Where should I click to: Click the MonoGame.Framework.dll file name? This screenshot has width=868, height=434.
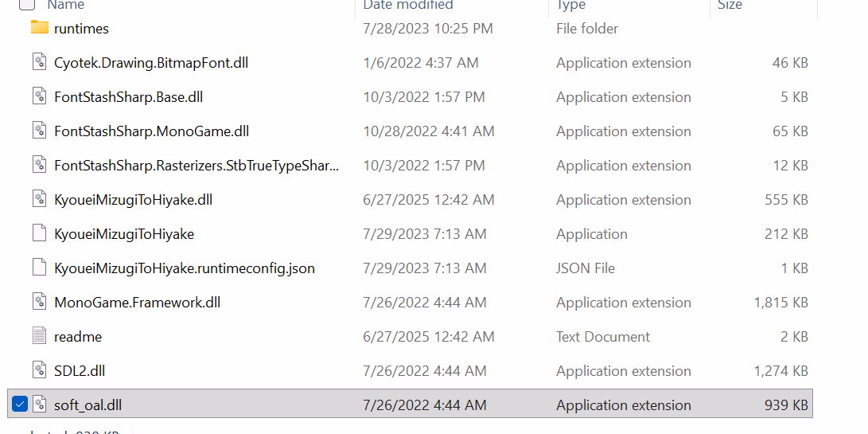coord(138,302)
